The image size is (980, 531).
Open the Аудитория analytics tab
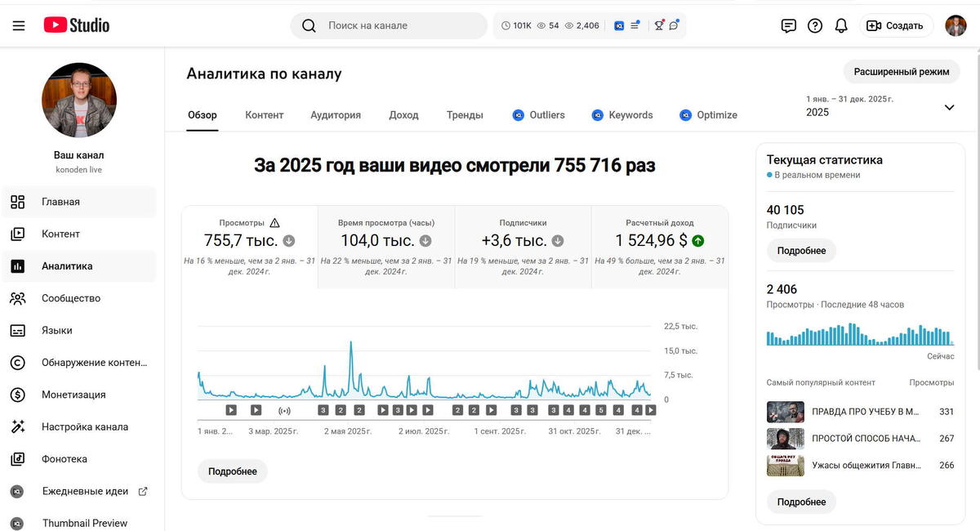pyautogui.click(x=335, y=115)
